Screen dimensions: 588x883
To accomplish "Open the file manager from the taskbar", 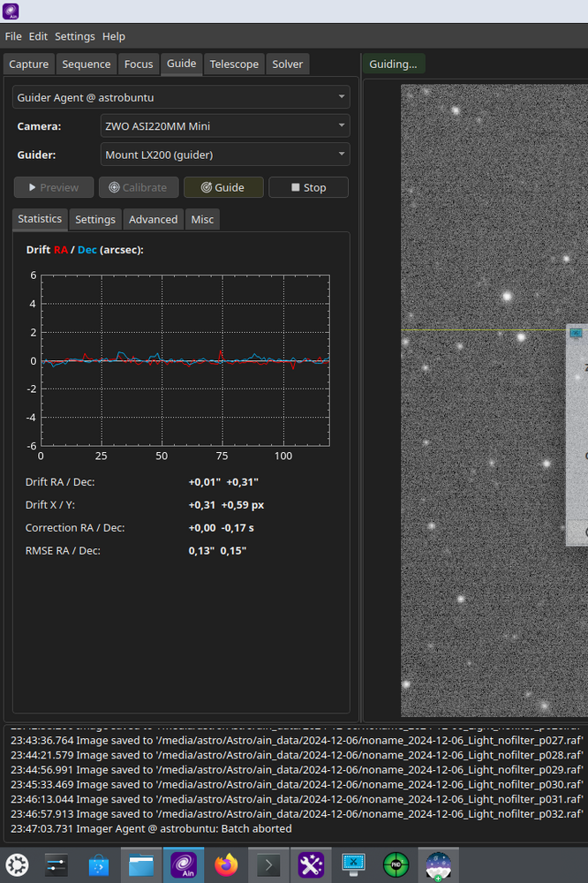I will tap(141, 865).
